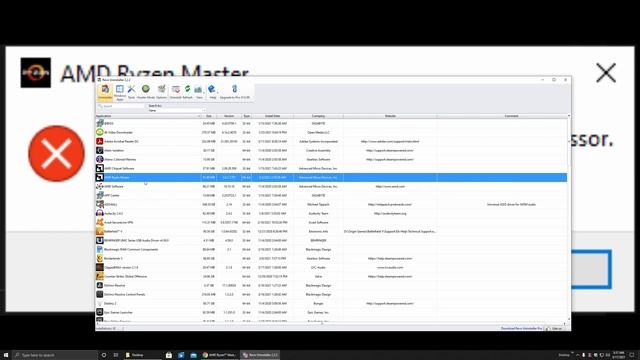Image resolution: width=640 pixels, height=360 pixels.
Task: Select the ASIO4ALL icon
Action: [x=100, y=204]
